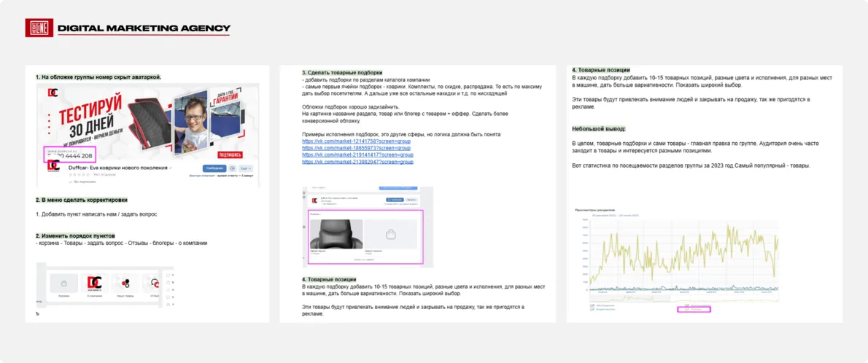868x363 pixels.
Task: Click heading 1. На обложке группы номер скрыт аватаркой.
Action: pyautogui.click(x=98, y=77)
